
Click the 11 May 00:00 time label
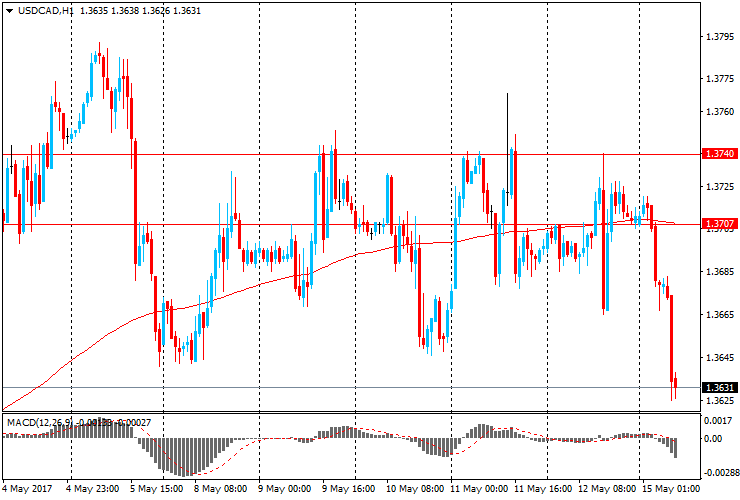(x=479, y=489)
